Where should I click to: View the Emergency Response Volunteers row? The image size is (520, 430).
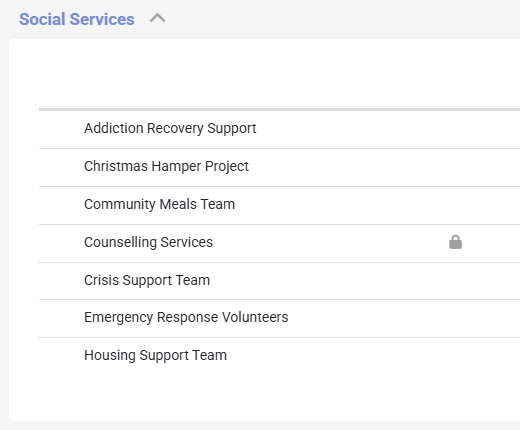[279, 318]
